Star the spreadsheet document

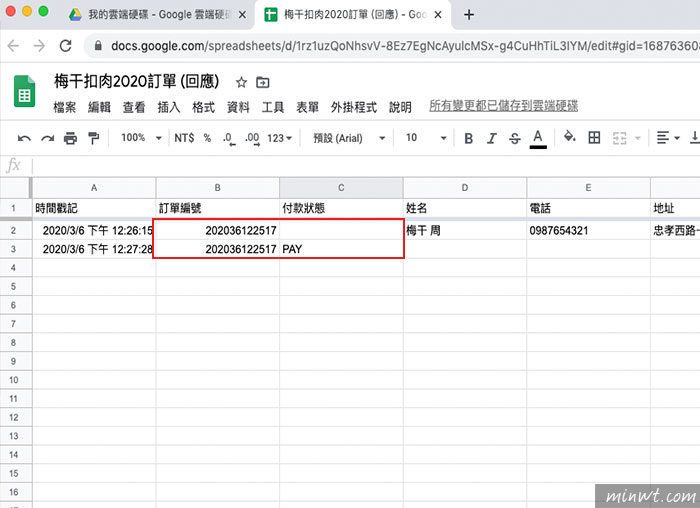click(x=241, y=82)
